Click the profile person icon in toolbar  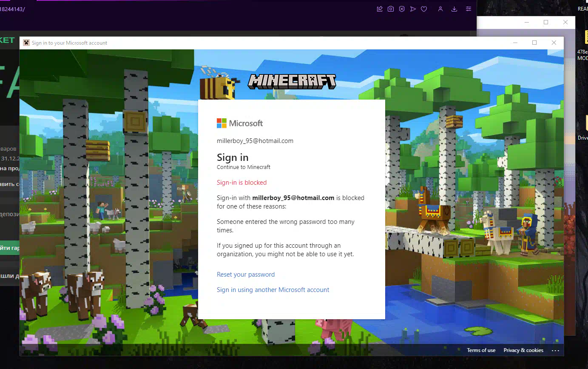click(440, 9)
